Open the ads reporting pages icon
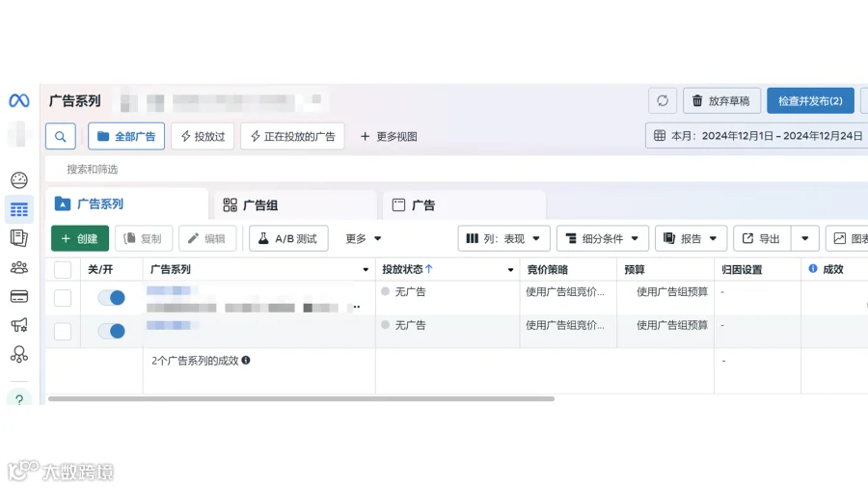Screen dimensions: 868x488 coord(19,238)
